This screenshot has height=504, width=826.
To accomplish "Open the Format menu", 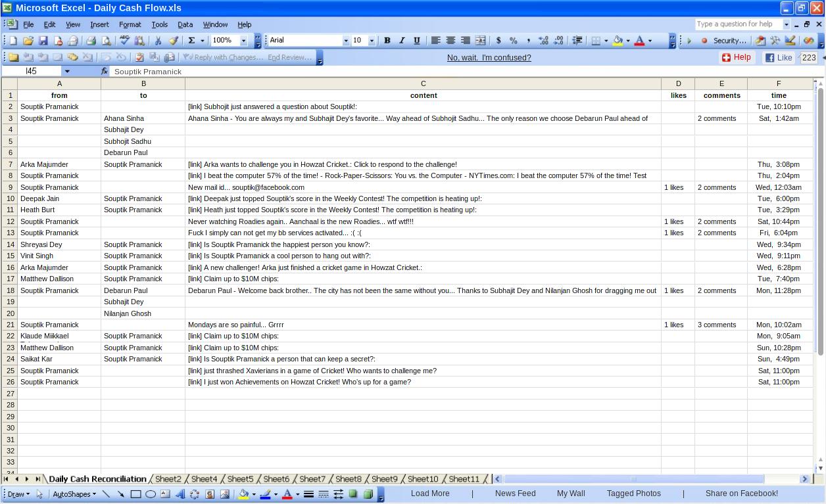I will tap(130, 24).
